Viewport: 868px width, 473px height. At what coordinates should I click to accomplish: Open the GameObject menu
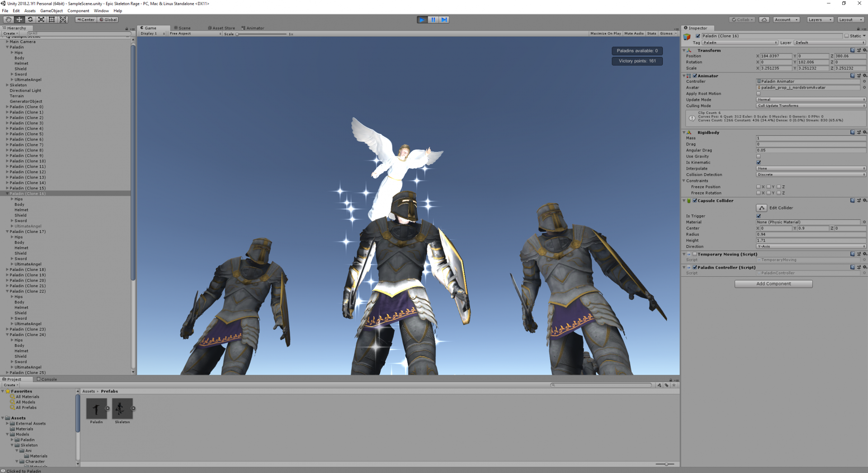(x=51, y=10)
